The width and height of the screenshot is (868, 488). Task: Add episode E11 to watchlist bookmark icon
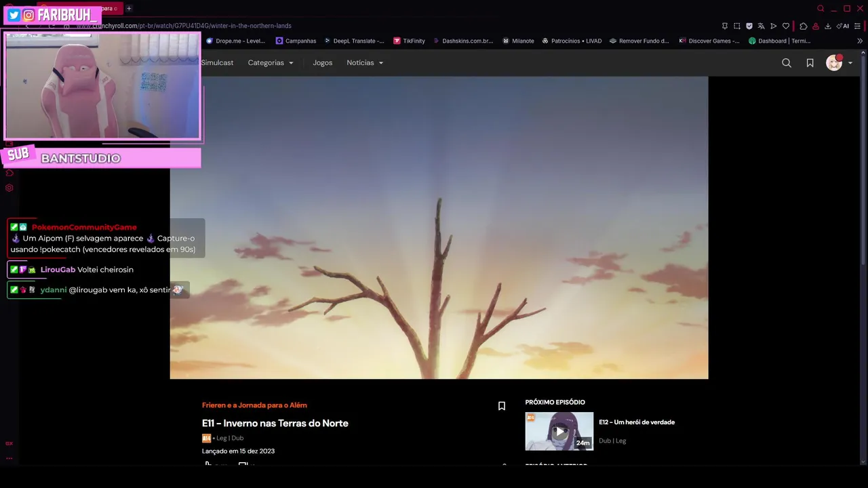tap(502, 406)
